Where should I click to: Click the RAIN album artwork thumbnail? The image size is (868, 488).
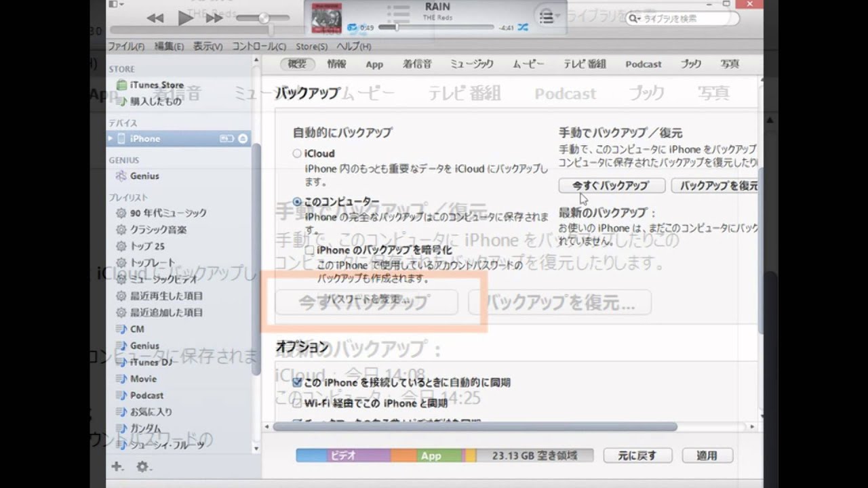pyautogui.click(x=327, y=18)
